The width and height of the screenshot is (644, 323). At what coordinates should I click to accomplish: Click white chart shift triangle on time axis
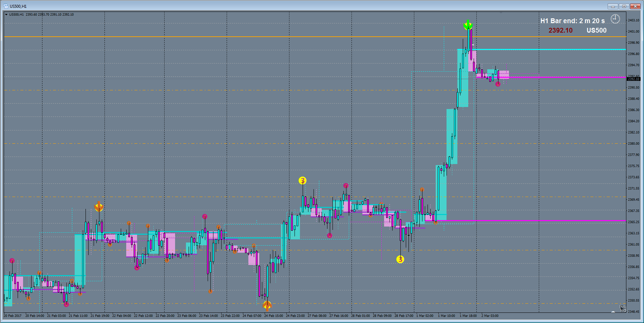(x=613, y=312)
